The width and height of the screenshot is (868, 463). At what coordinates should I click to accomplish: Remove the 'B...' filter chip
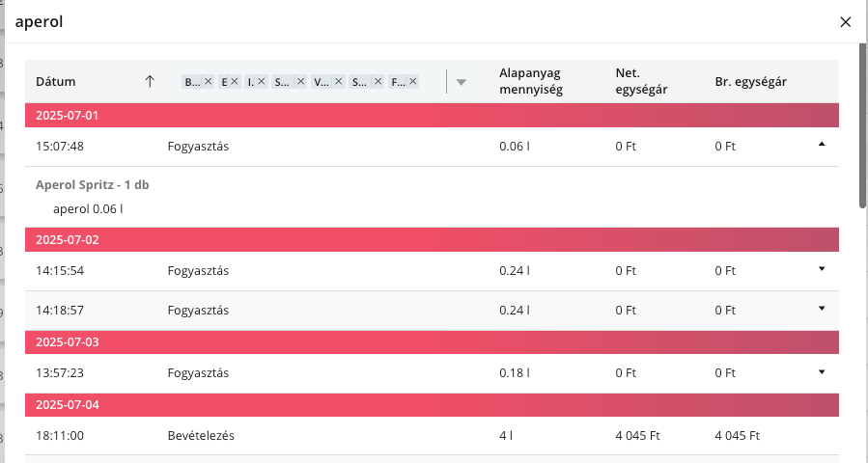(x=208, y=82)
